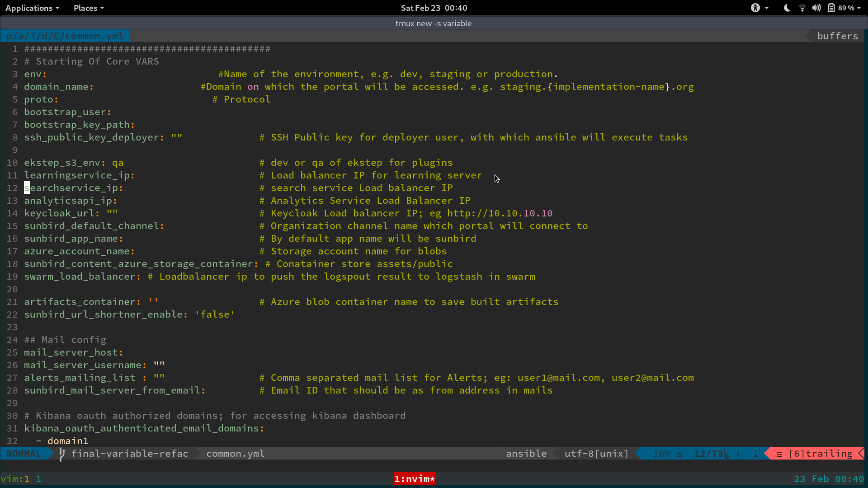The height and width of the screenshot is (488, 868).
Task: Expand the accessibility dropdown arrow
Action: click(766, 8)
